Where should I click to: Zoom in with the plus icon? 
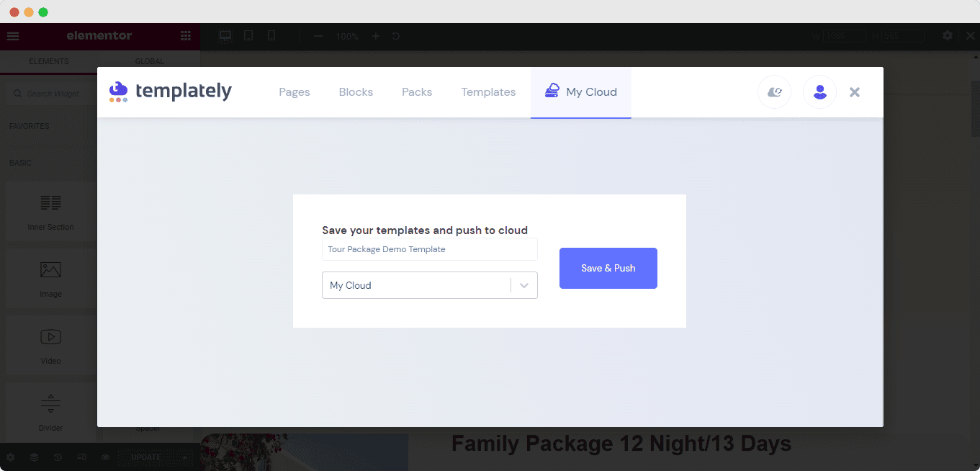pyautogui.click(x=375, y=36)
